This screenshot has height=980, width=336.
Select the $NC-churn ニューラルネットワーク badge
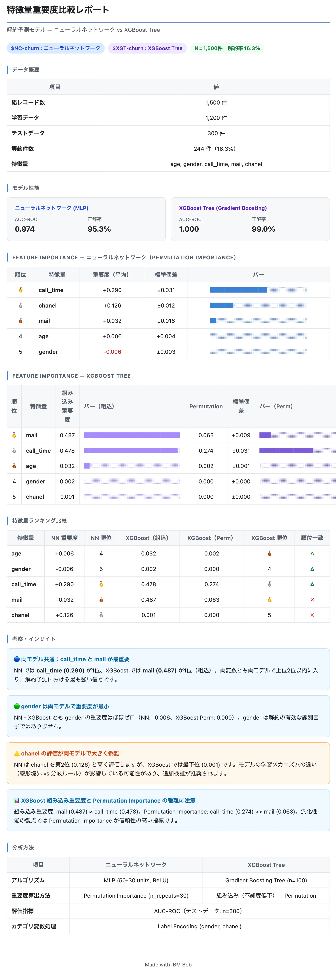coord(55,48)
